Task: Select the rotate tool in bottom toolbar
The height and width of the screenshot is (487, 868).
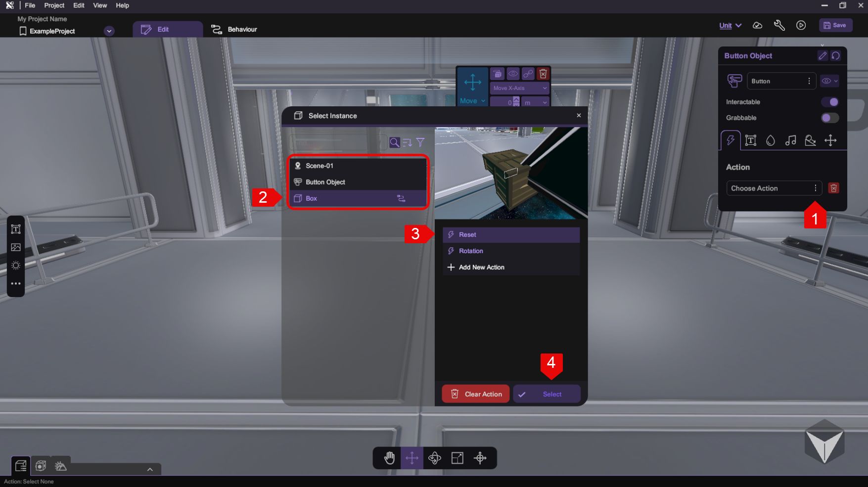Action: tap(434, 458)
